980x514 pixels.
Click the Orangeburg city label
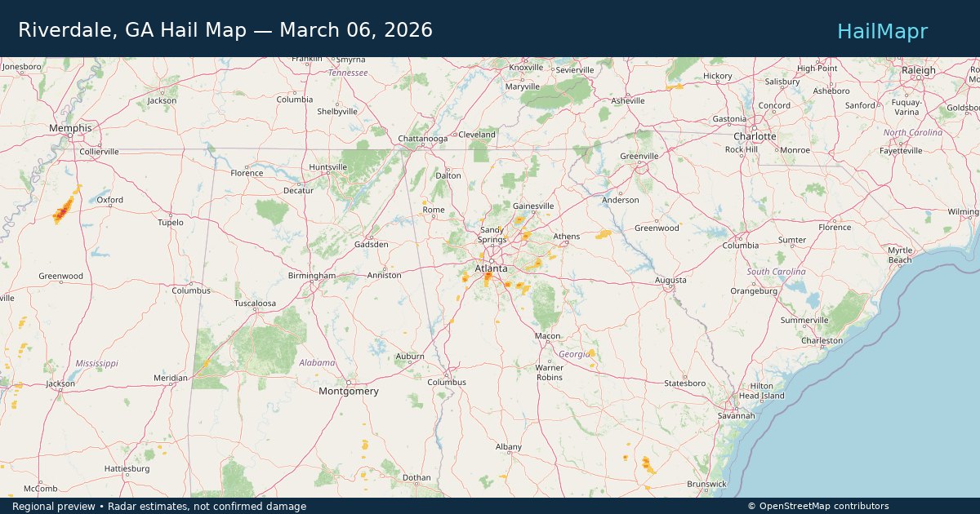[x=754, y=290]
